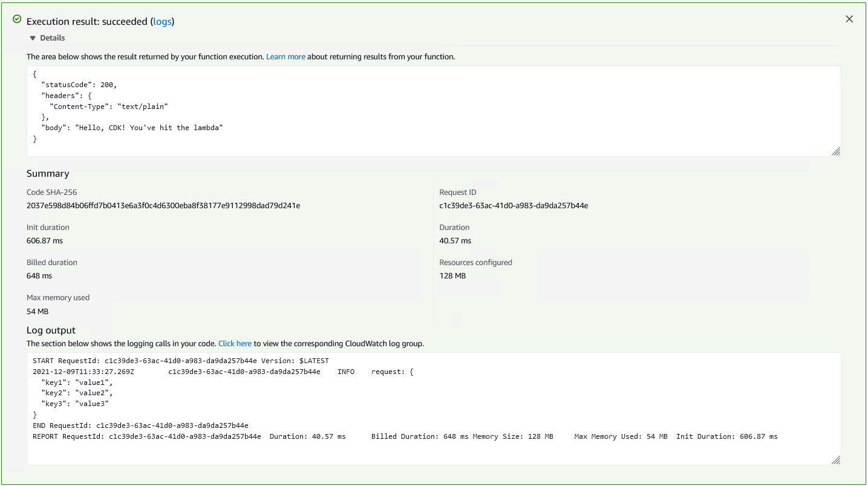Click the resize grip on the result box
The height and width of the screenshot is (486, 868).
[836, 150]
